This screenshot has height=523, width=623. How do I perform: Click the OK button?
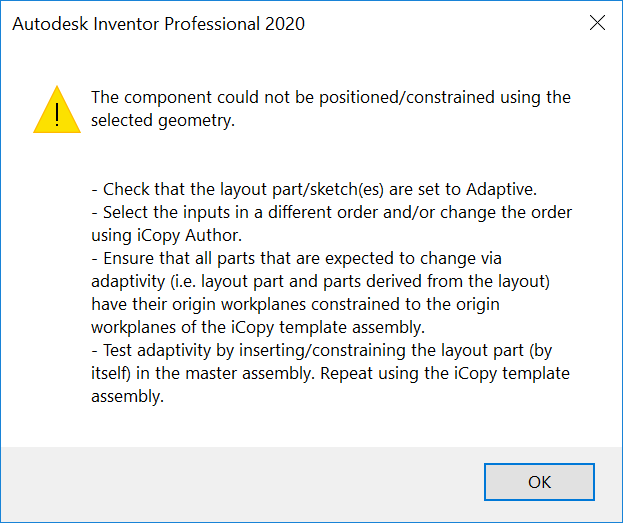pyautogui.click(x=539, y=482)
